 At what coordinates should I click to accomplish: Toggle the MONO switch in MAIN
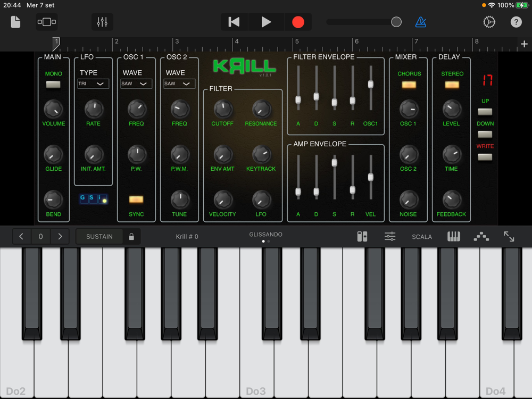53,85
